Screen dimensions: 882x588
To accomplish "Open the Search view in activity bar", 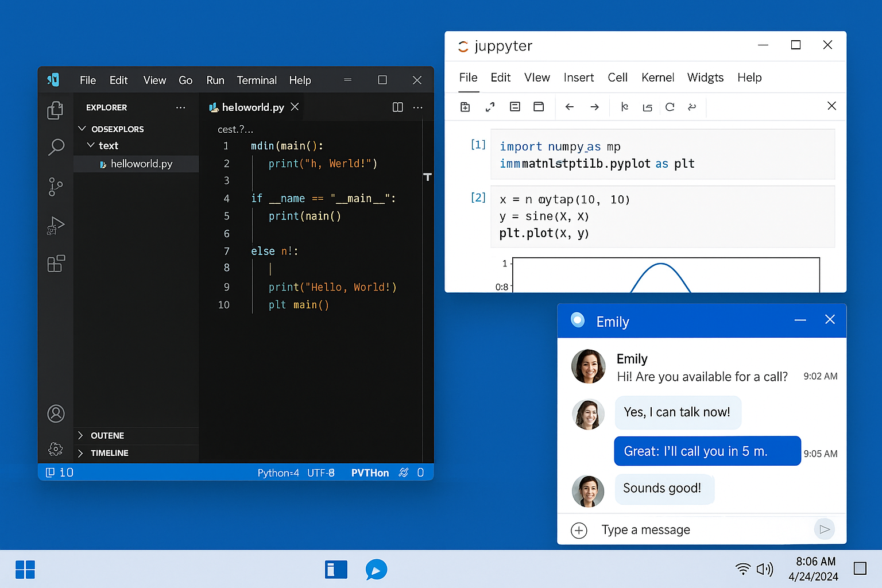I will coord(56,147).
